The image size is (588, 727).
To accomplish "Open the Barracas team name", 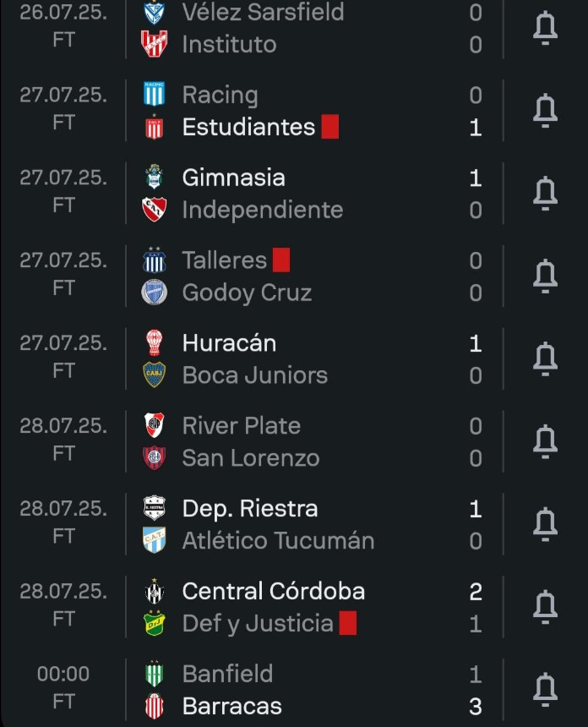I will (232, 706).
